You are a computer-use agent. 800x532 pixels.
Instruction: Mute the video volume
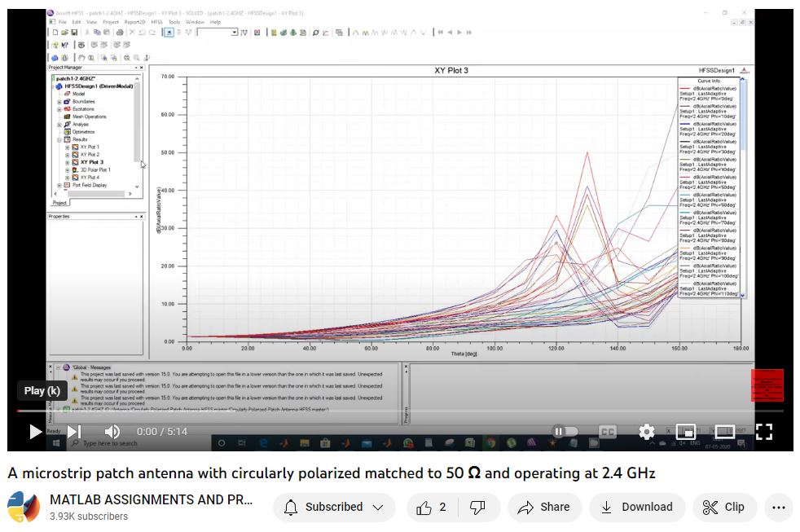112,432
